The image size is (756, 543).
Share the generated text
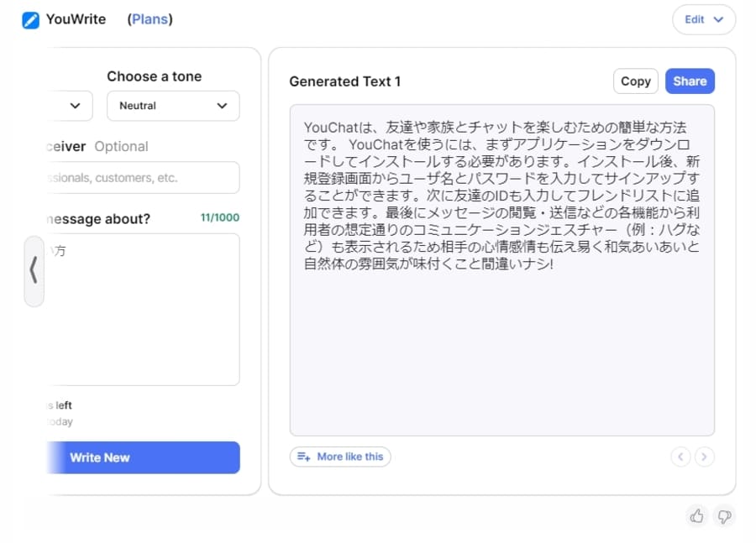point(690,81)
